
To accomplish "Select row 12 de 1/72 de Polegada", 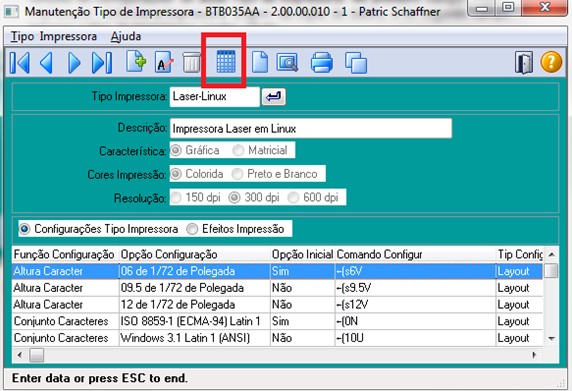I will [277, 305].
